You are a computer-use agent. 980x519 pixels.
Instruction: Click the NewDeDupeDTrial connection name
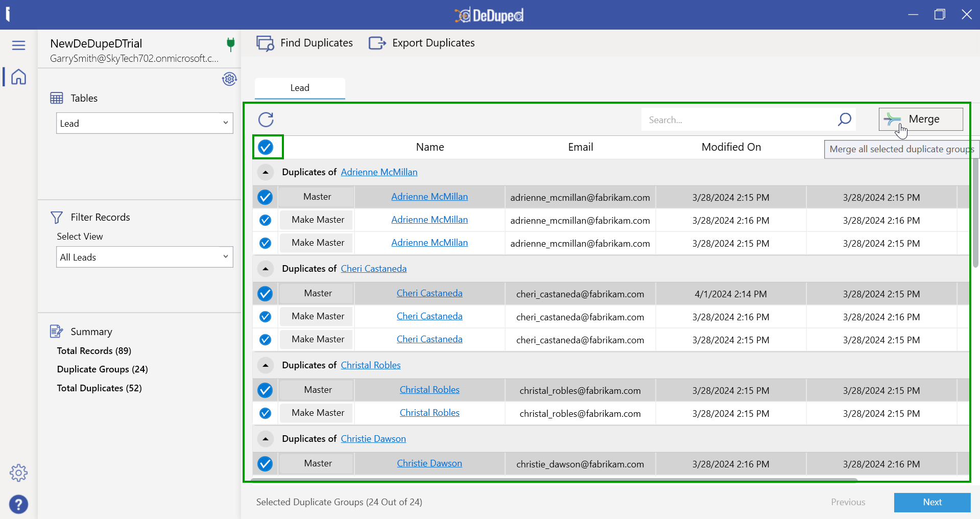pos(96,44)
